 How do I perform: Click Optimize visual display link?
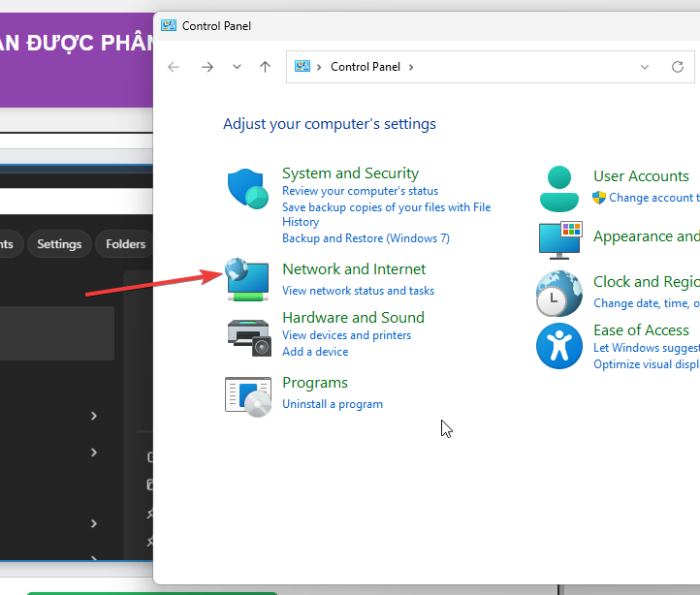click(x=647, y=364)
